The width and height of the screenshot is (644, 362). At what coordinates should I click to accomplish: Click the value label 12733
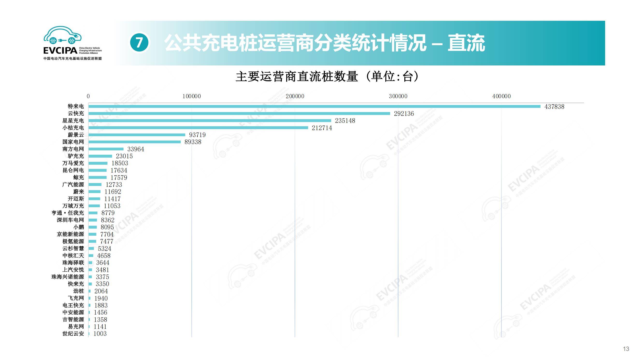(114, 185)
